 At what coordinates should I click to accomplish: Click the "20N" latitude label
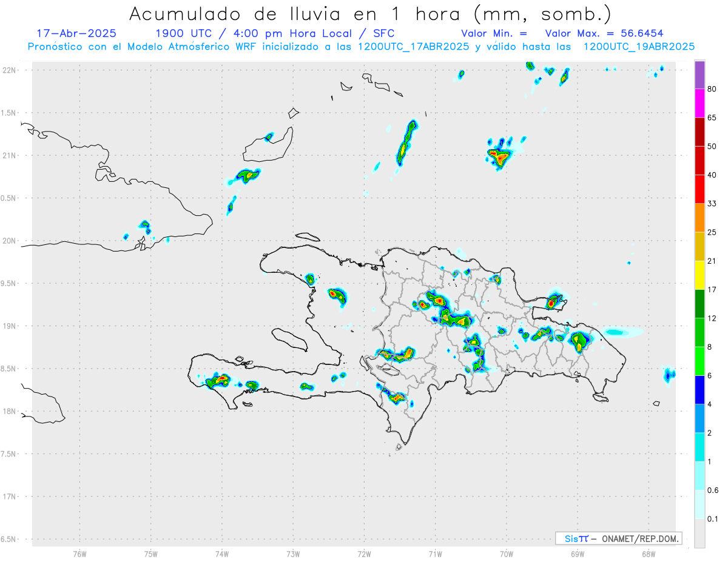tap(9, 241)
